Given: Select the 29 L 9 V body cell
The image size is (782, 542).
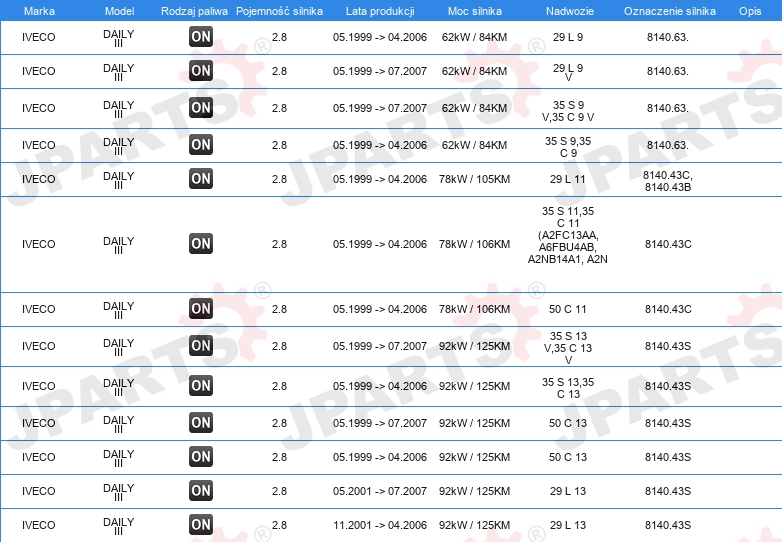Looking at the screenshot, I should (568, 72).
